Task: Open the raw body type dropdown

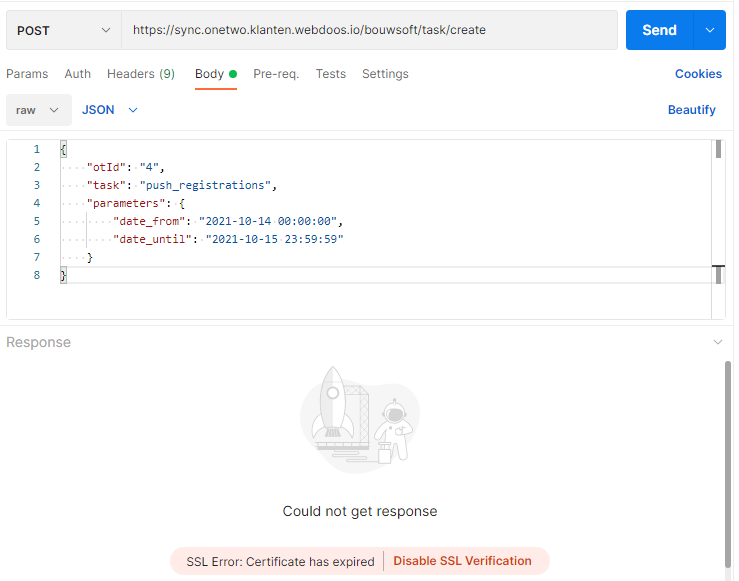Action: coord(39,110)
